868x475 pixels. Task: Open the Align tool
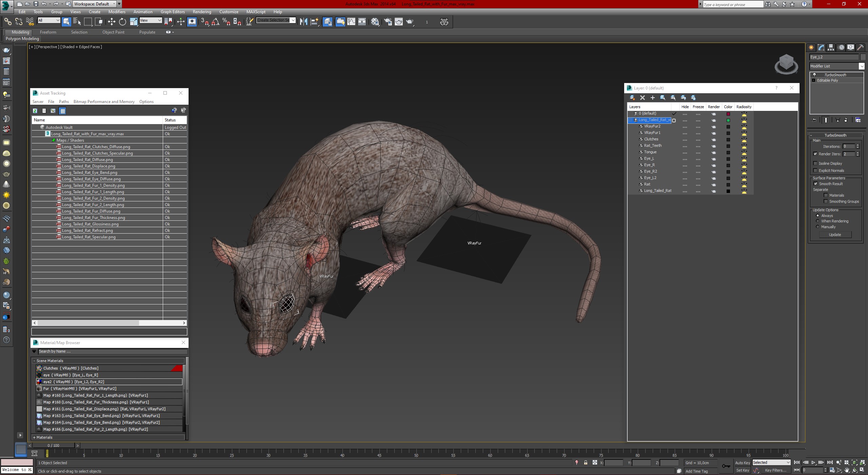(x=315, y=22)
